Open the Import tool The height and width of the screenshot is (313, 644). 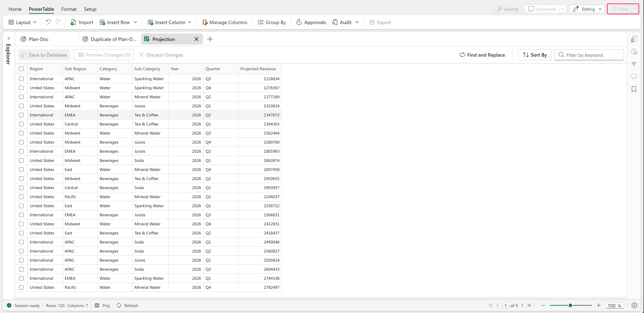click(x=82, y=22)
